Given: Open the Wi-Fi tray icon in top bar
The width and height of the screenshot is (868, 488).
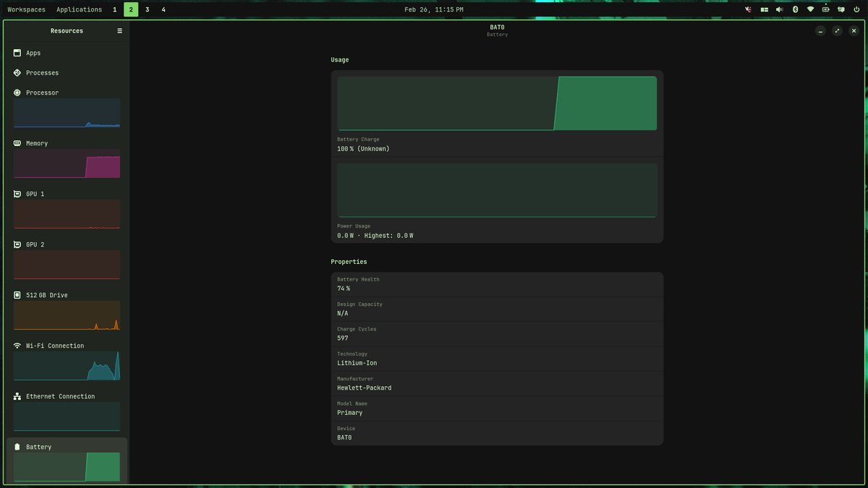Looking at the screenshot, I should point(810,9).
